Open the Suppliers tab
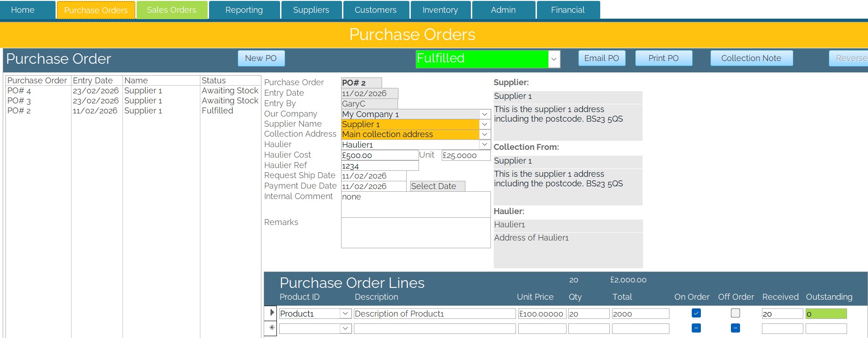Image resolution: width=868 pixels, height=338 pixels. [311, 10]
